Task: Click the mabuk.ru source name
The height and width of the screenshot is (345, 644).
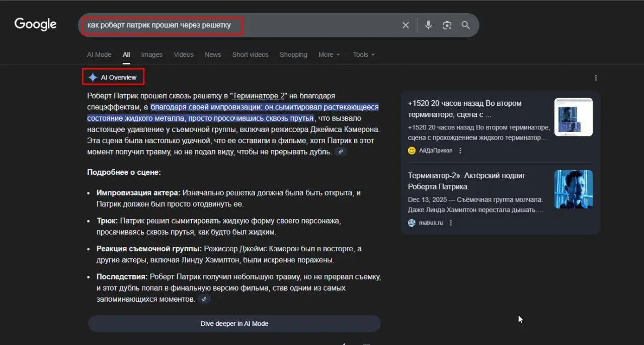Action: (431, 223)
